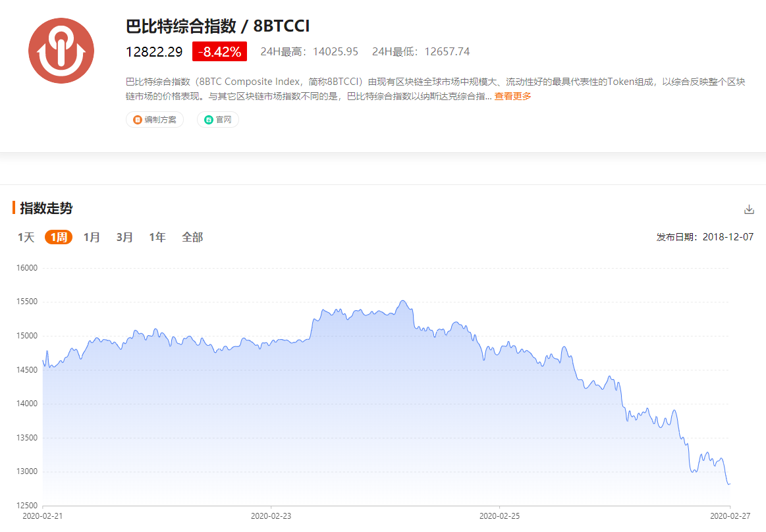Click the orange 编制方案 icon
Viewport: 766px width, 532px height.
(x=138, y=120)
